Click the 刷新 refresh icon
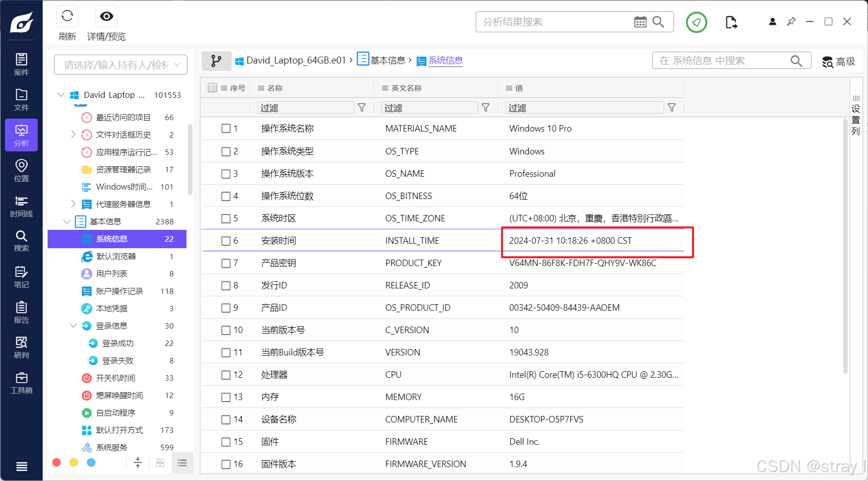 click(x=67, y=16)
